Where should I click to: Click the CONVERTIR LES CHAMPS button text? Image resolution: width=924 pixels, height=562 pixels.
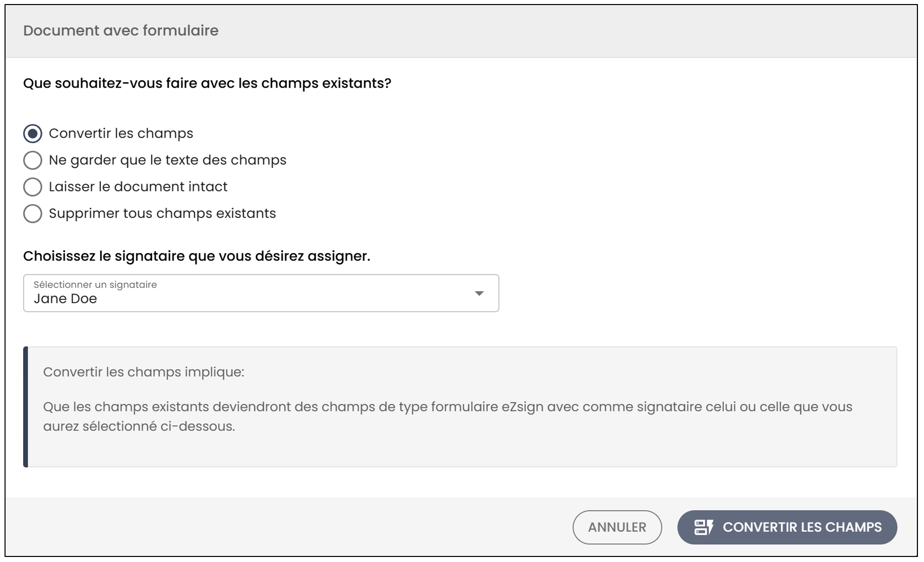click(x=802, y=527)
